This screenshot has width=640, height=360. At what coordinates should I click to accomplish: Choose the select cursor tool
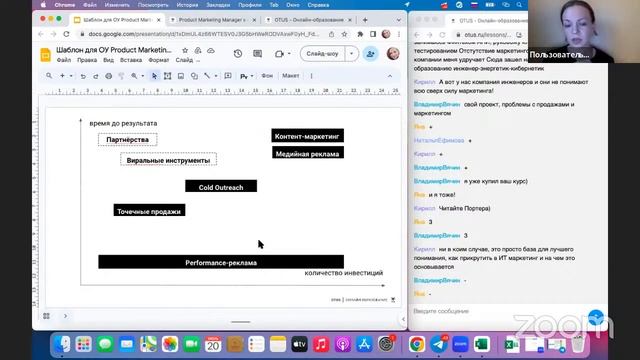(x=154, y=76)
